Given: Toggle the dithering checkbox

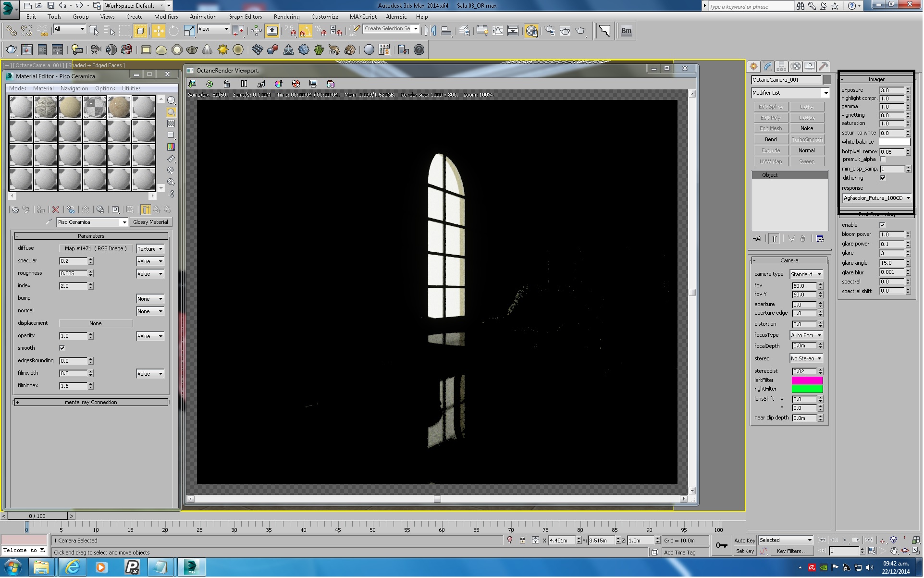Looking at the screenshot, I should [x=883, y=178].
